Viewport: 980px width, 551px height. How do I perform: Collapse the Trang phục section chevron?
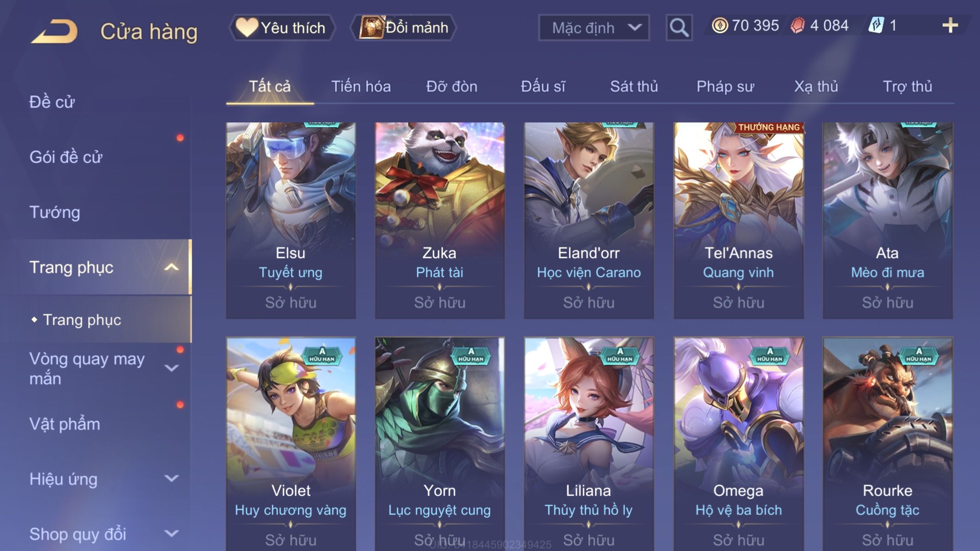coord(171,267)
